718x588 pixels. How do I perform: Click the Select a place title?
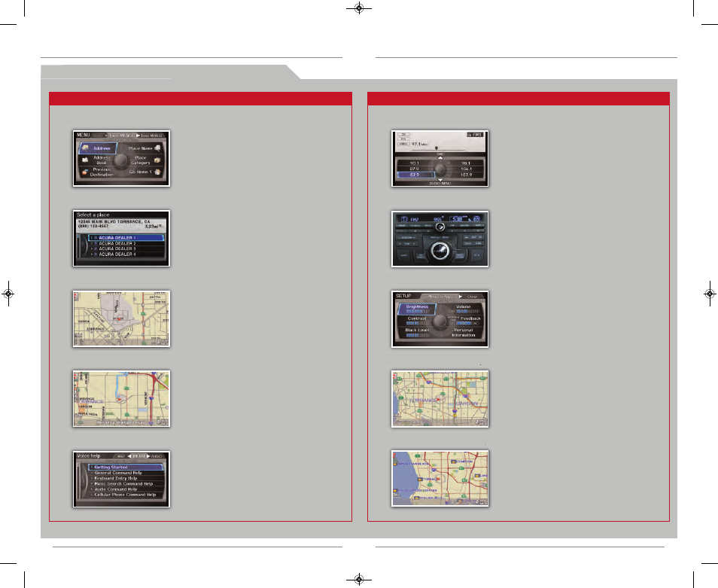[x=93, y=215]
